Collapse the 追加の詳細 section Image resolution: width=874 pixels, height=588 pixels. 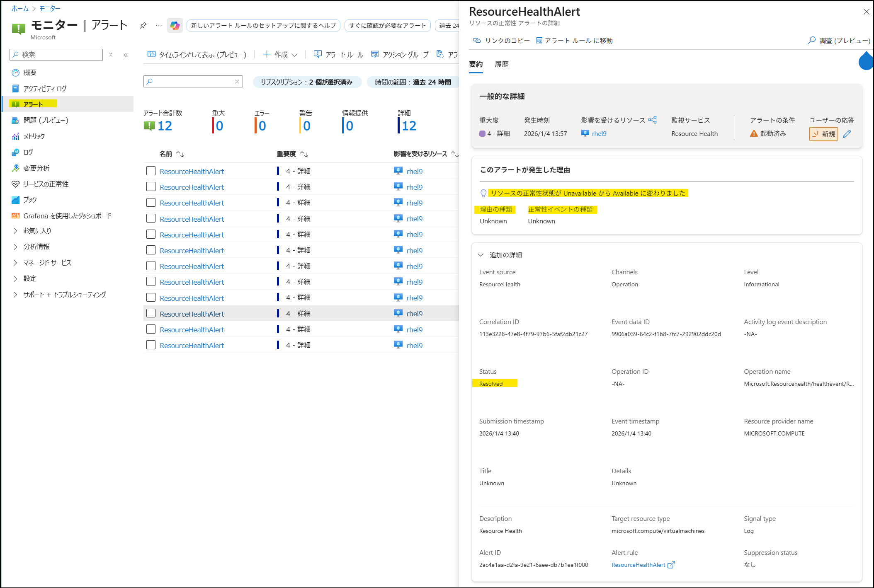(x=481, y=255)
